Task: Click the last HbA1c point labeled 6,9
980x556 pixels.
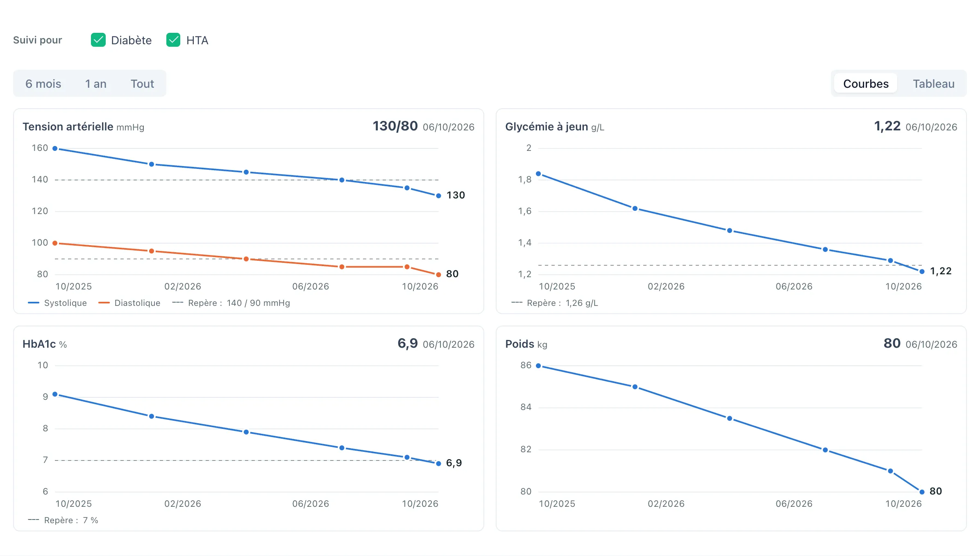Action: [x=438, y=464]
